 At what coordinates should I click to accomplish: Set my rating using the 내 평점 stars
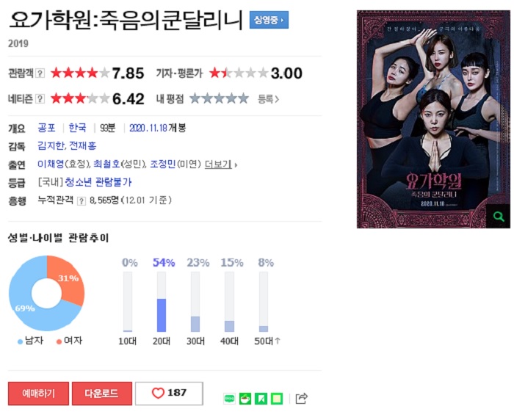[219, 98]
